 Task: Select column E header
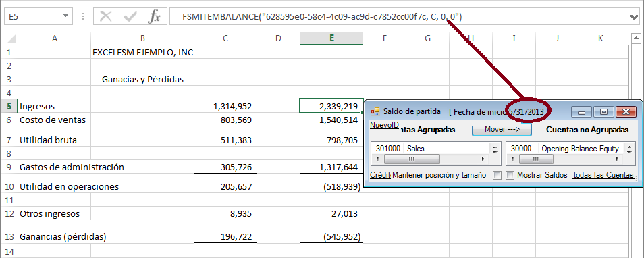tap(331, 38)
